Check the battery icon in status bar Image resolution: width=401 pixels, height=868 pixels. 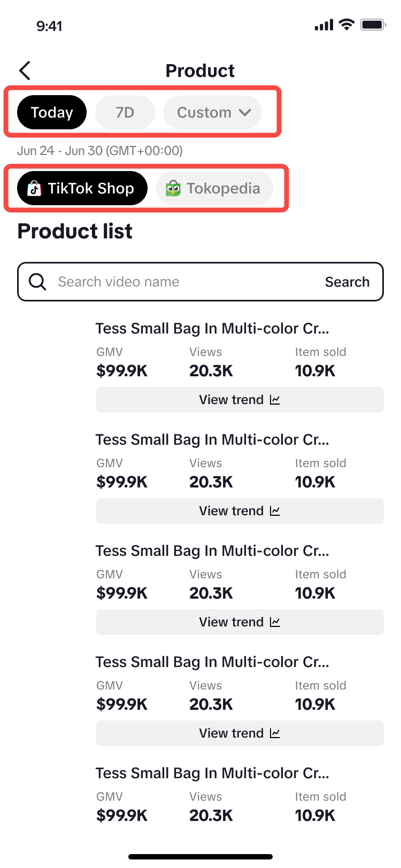click(x=373, y=25)
